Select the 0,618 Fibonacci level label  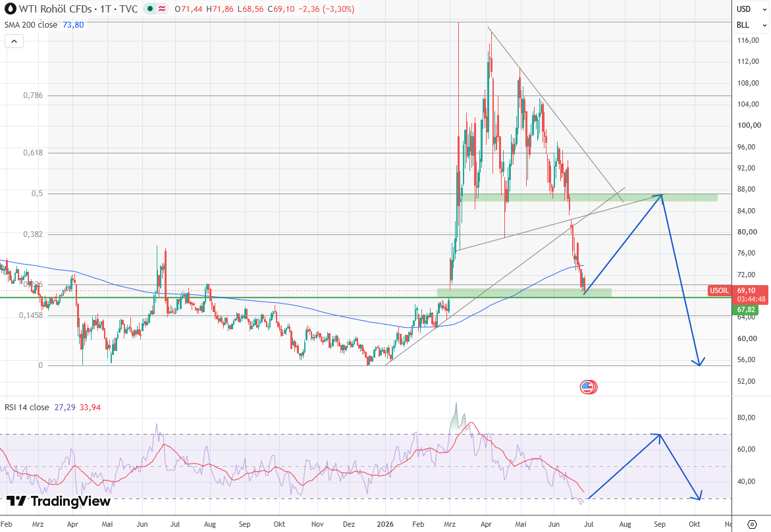tap(33, 153)
